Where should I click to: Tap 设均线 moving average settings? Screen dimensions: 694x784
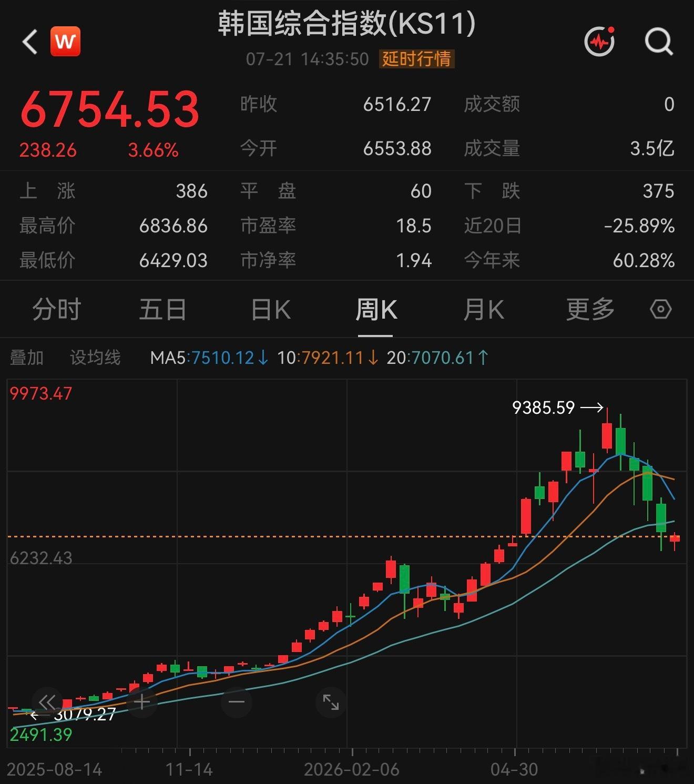tap(95, 358)
